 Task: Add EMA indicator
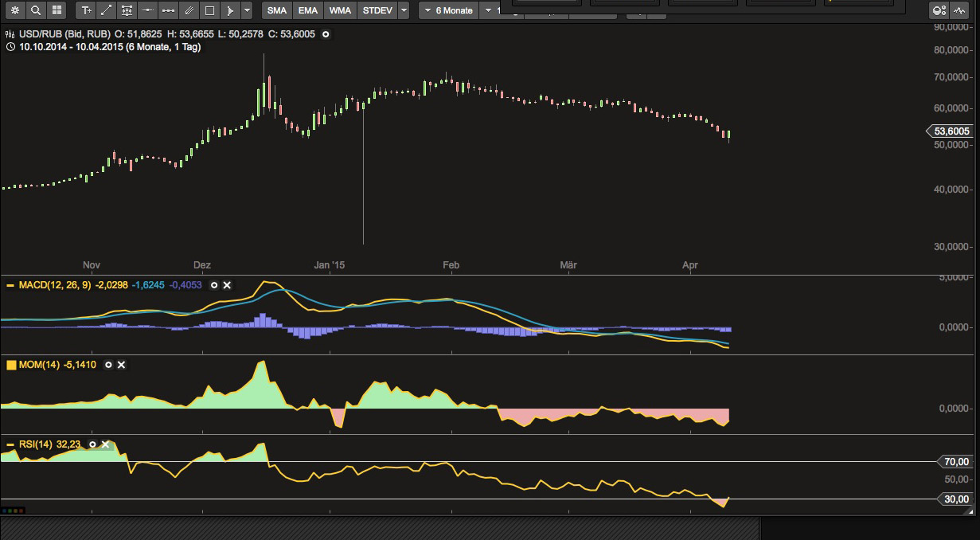[308, 10]
